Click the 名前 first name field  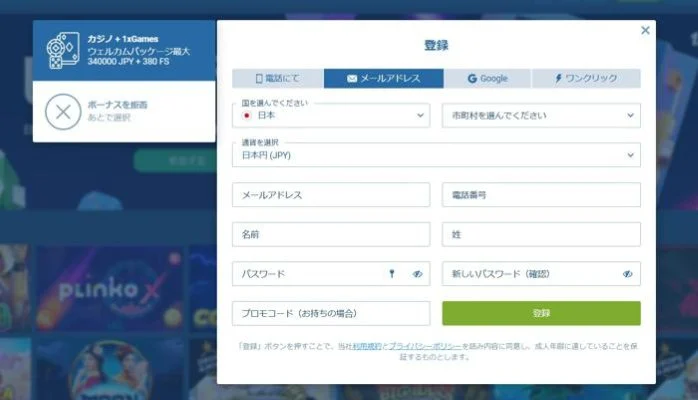tap(331, 234)
